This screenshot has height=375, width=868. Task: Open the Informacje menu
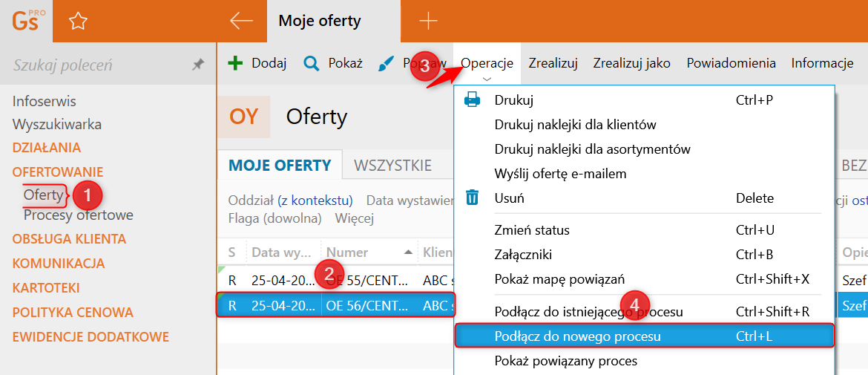coord(822,63)
